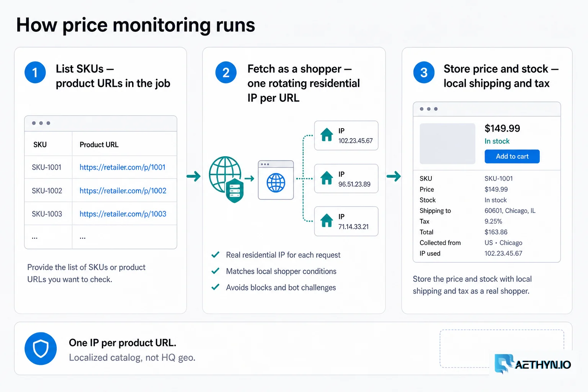Click the IP 71.14.33.21 card

tap(346, 221)
